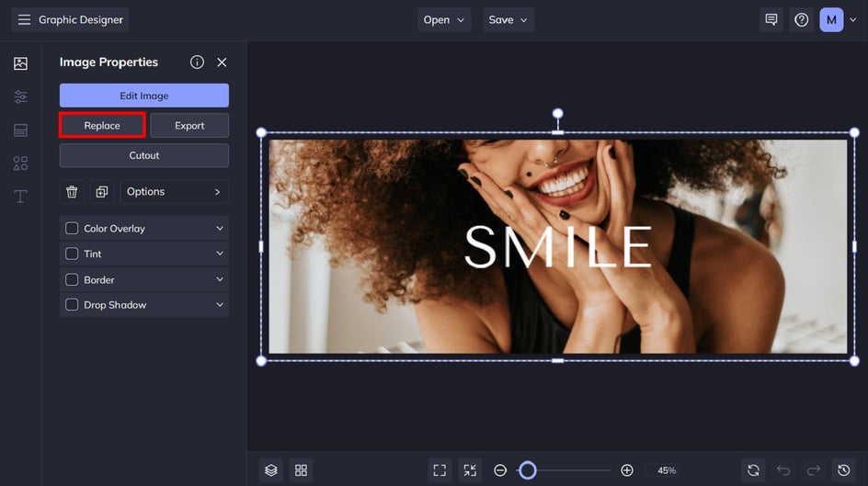Click the collapse to actual size icon
The height and width of the screenshot is (486, 868).
pyautogui.click(x=470, y=470)
